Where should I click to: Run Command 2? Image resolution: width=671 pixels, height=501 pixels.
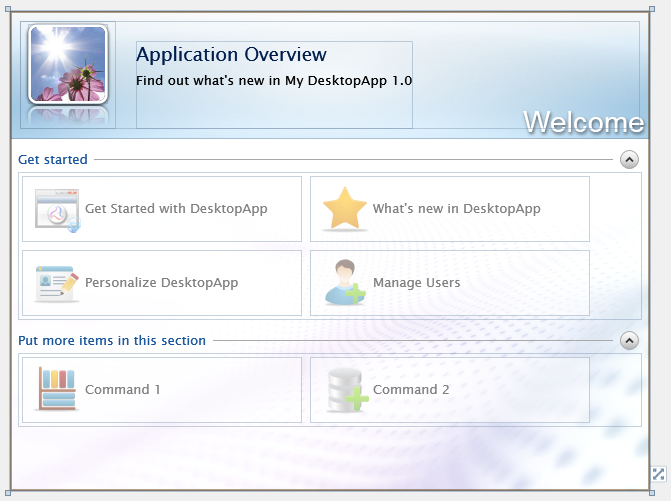pyautogui.click(x=450, y=390)
